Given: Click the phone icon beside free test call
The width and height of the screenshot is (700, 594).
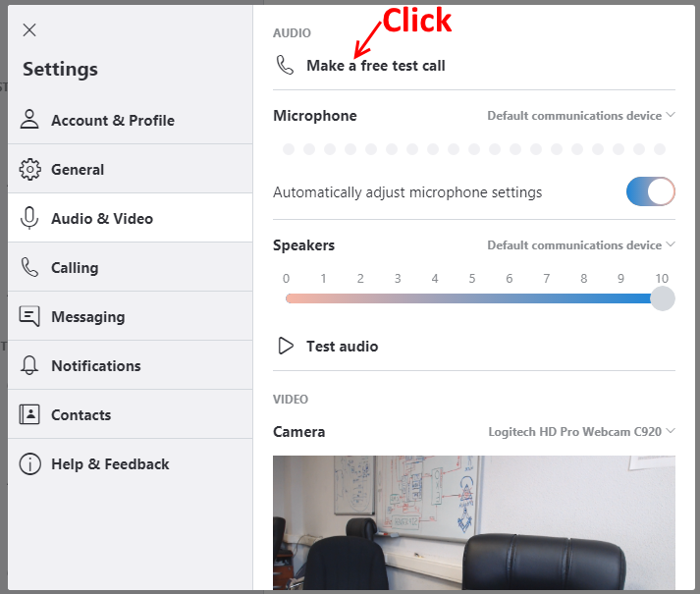Looking at the screenshot, I should pos(285,65).
